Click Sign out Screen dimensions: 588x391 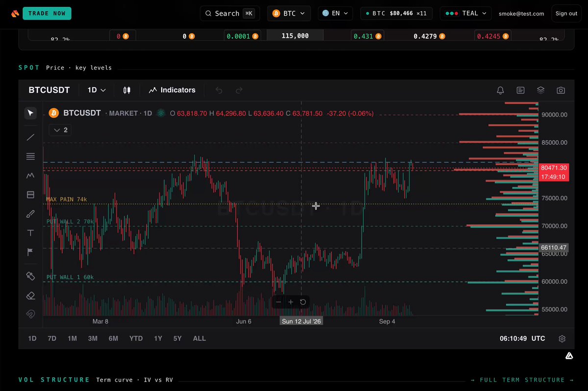(566, 13)
